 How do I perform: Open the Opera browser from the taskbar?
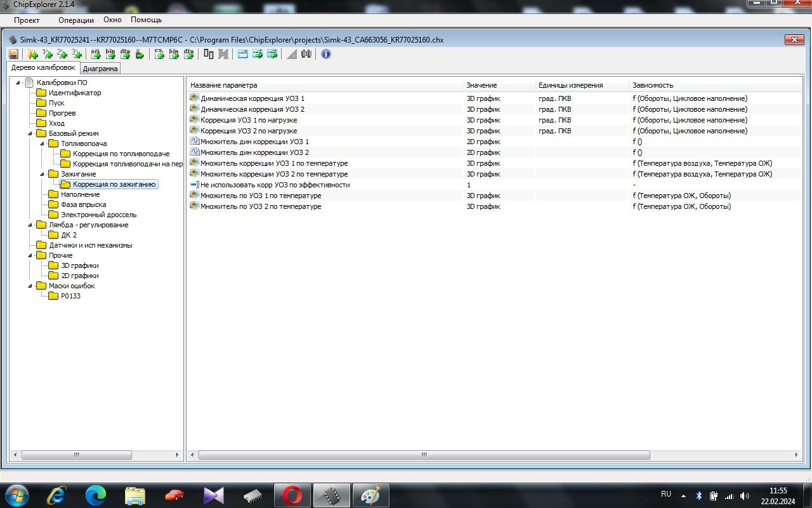[x=292, y=495]
